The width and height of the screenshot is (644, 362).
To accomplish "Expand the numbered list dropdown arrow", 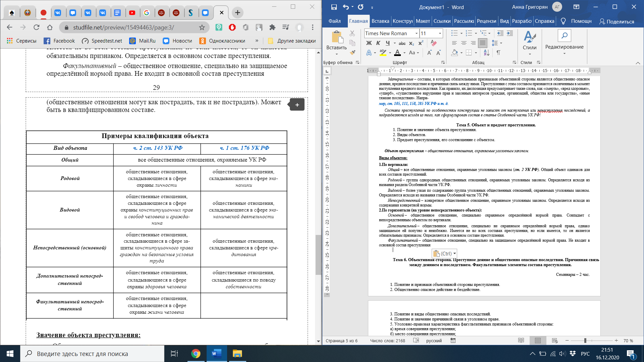I will click(x=476, y=33).
